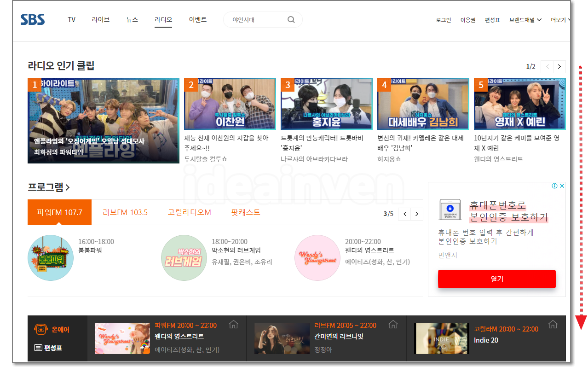Select the 러브FM 103.5 tab
The image size is (588, 367).
125,212
